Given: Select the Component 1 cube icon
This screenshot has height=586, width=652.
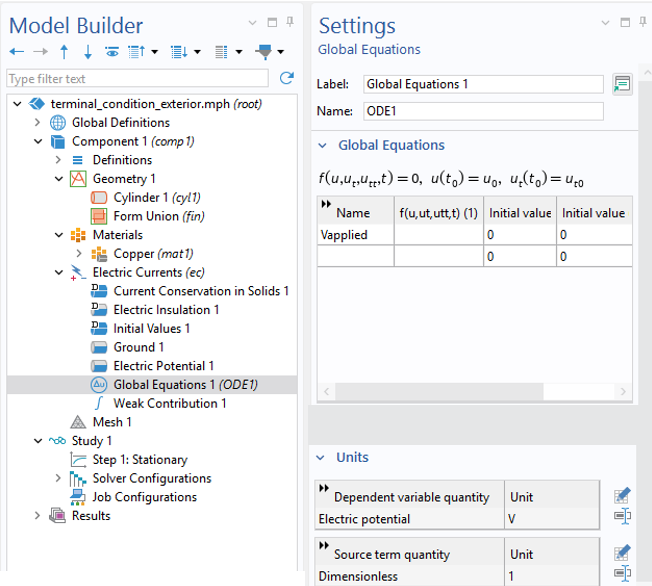Looking at the screenshot, I should tap(58, 142).
